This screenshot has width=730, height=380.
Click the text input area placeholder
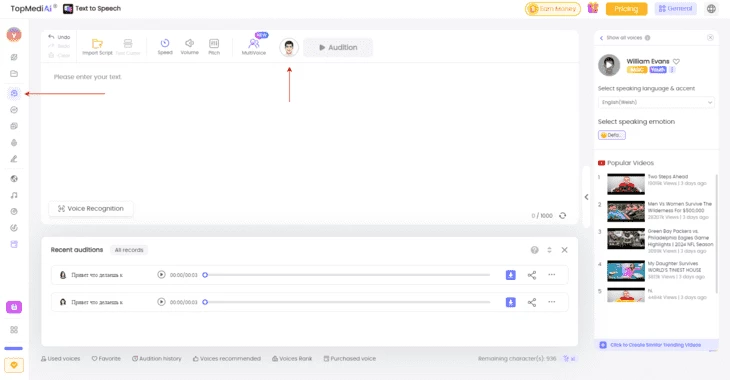coord(88,77)
